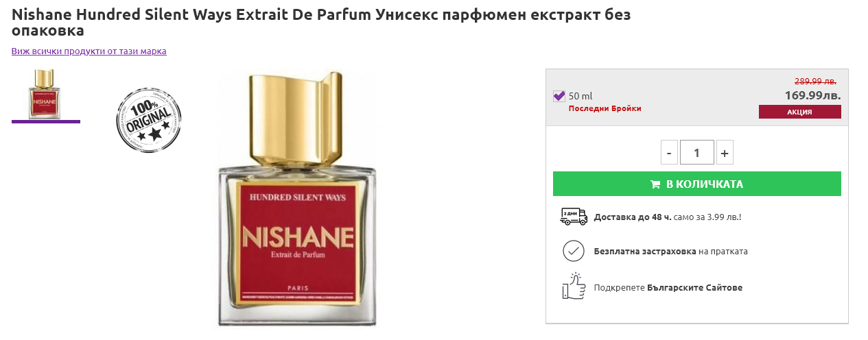
Task: Click the thumbs-up support icon
Action: click(573, 287)
